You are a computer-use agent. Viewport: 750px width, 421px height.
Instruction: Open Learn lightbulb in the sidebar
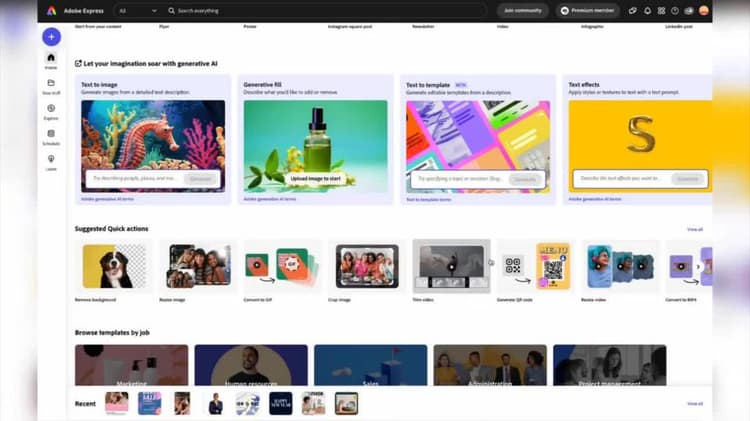click(51, 163)
